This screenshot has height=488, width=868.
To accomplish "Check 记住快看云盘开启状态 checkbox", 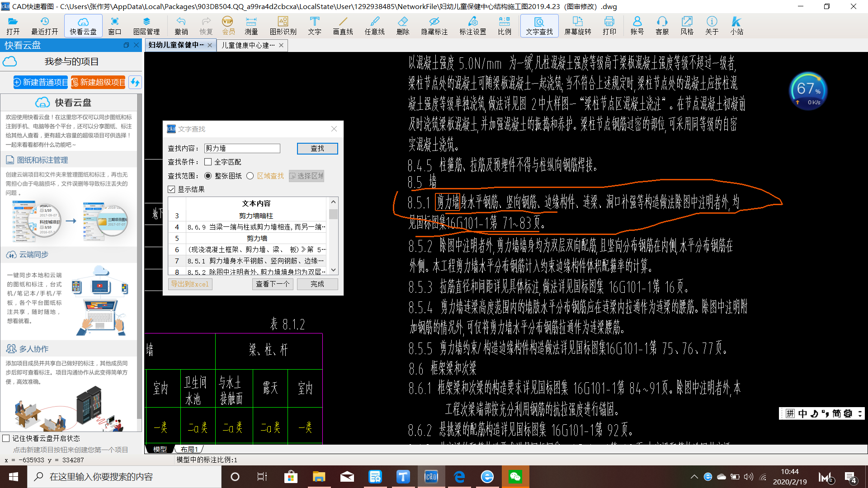I will [x=6, y=438].
